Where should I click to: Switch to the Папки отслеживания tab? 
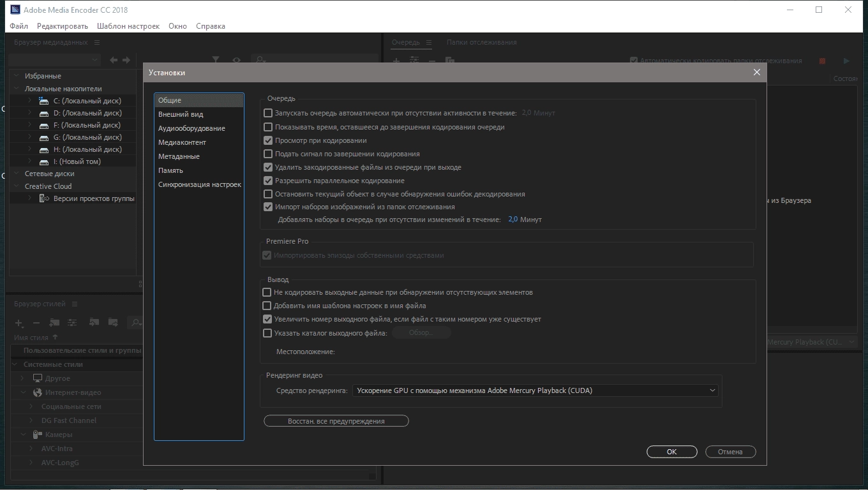click(x=482, y=42)
